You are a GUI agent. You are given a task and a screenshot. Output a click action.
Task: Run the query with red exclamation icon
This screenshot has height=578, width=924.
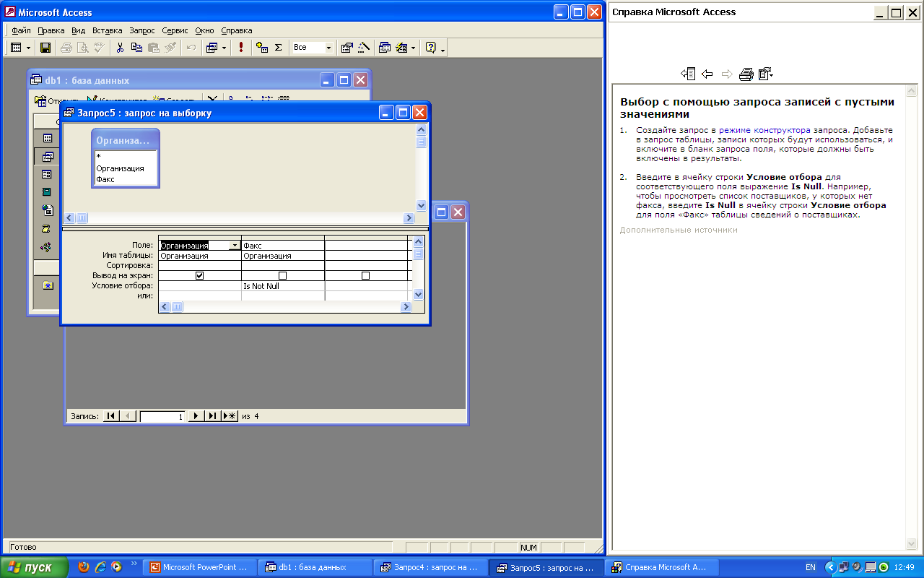point(241,48)
